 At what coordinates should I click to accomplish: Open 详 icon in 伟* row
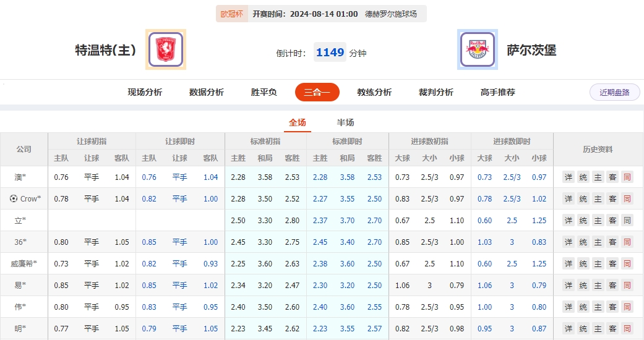(569, 307)
